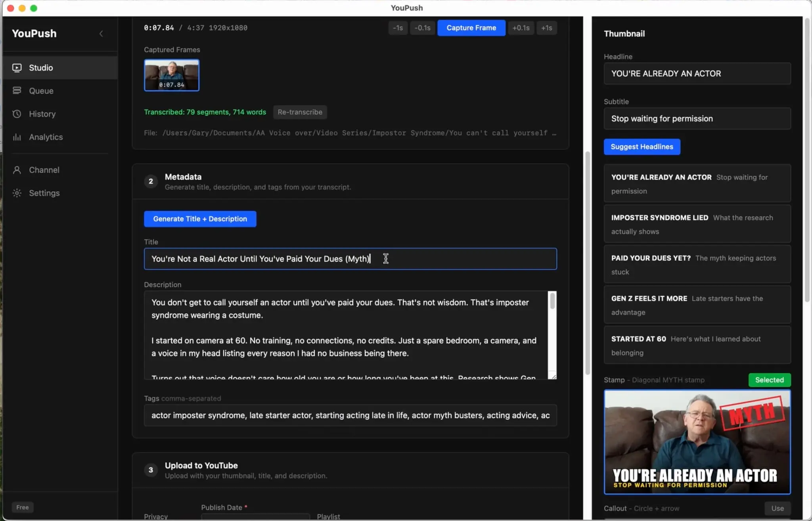Focus the thumbnail Headline field
Viewport: 812px width, 521px height.
click(697, 73)
